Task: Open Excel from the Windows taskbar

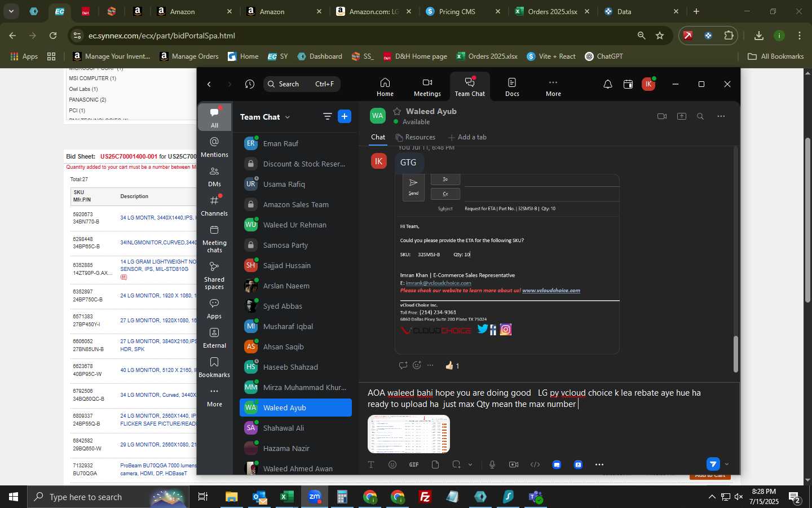Action: pos(287,497)
